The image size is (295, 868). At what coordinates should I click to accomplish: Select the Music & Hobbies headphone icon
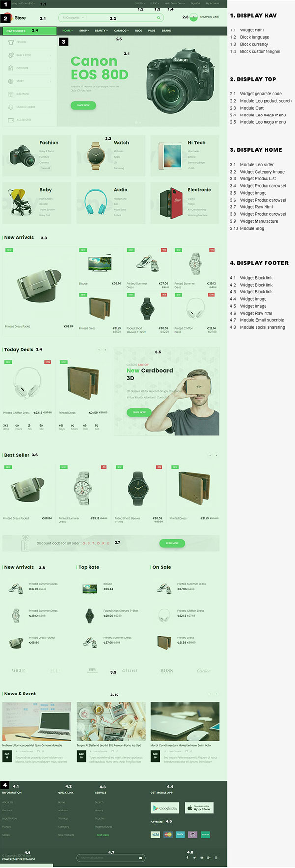pos(11,107)
